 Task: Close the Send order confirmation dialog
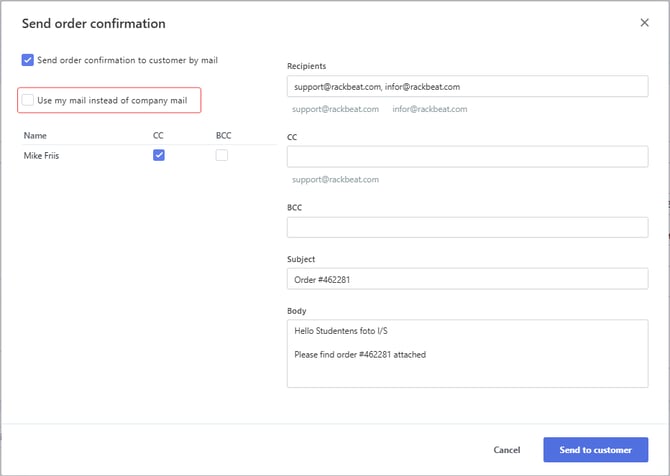643,22
